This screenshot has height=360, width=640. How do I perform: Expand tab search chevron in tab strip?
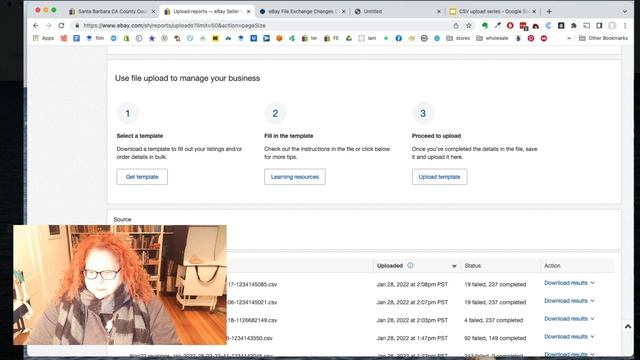pos(625,11)
